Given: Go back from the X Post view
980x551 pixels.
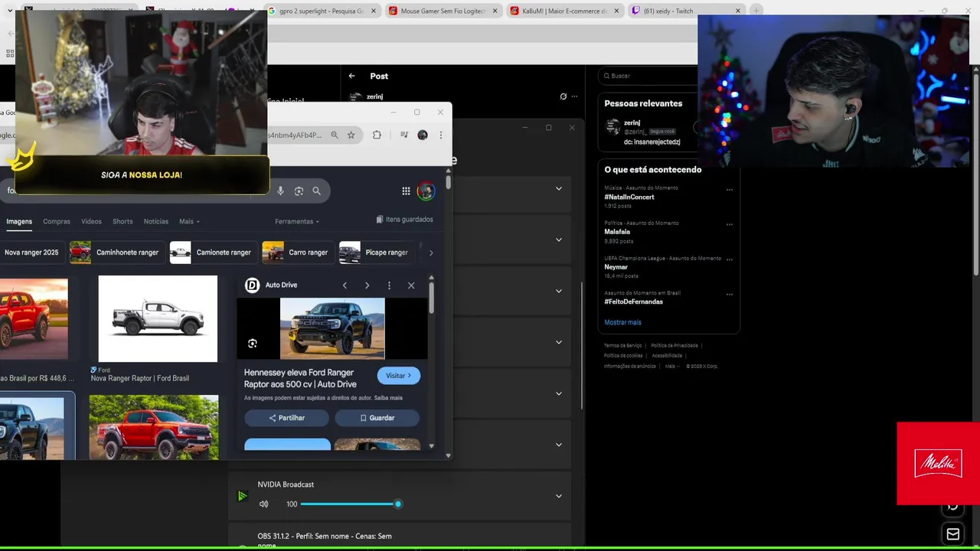Looking at the screenshot, I should [x=351, y=76].
